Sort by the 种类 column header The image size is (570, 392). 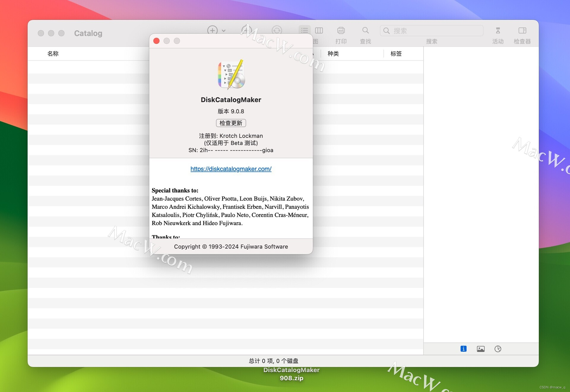[333, 54]
